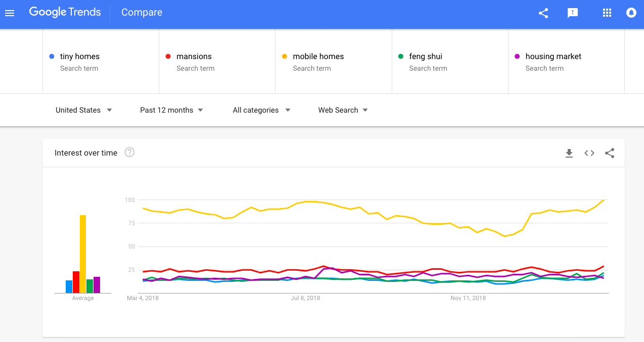Open the All categories dropdown
The width and height of the screenshot is (644, 342).
[261, 110]
